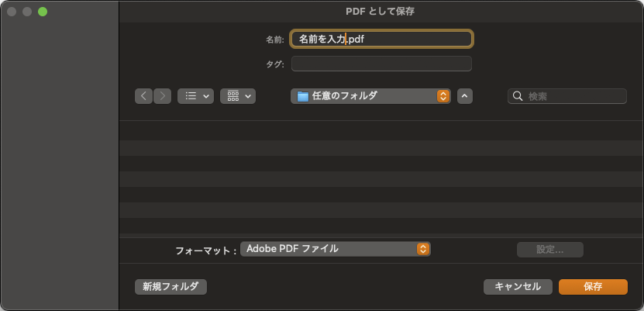Click the magnifying glass search icon
644x311 pixels.
tap(518, 96)
